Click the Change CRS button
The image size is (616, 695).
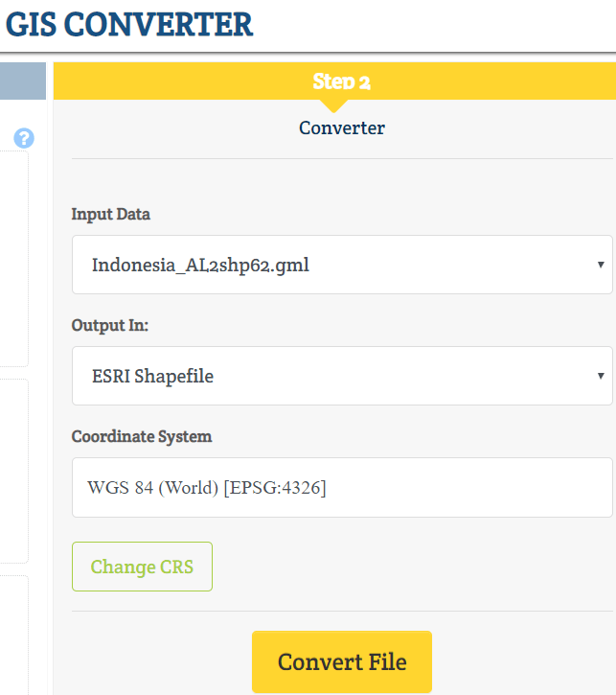142,567
